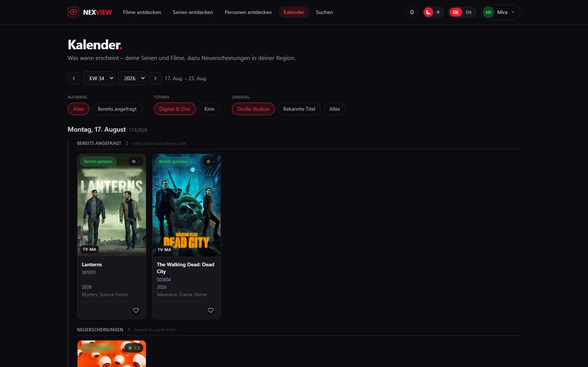Viewport: 588px width, 367px height.
Task: Go to previous calendar week
Action: (x=74, y=78)
